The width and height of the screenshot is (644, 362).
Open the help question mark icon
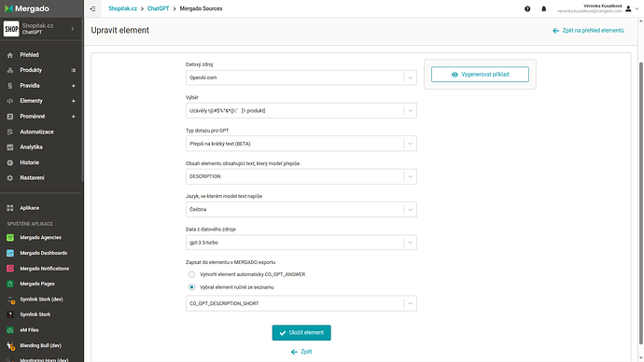pyautogui.click(x=527, y=8)
